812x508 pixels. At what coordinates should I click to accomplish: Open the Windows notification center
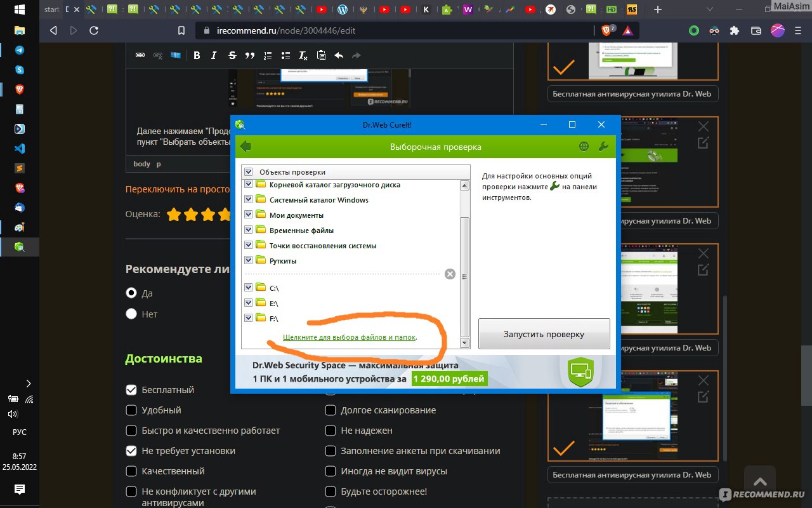click(x=20, y=489)
